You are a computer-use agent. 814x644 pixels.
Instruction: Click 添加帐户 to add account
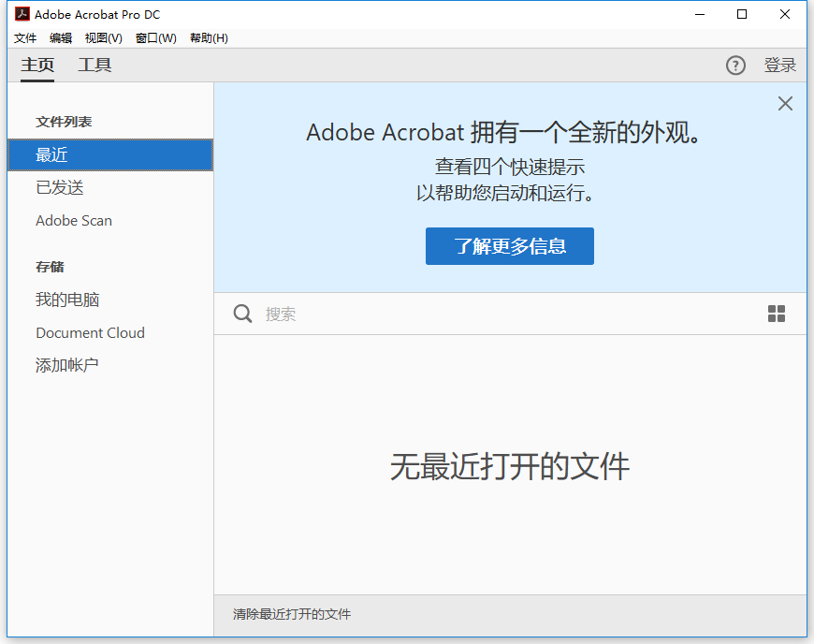(x=110, y=365)
